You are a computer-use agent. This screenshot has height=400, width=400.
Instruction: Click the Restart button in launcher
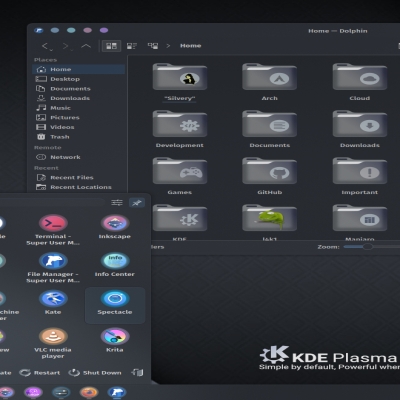pos(40,373)
